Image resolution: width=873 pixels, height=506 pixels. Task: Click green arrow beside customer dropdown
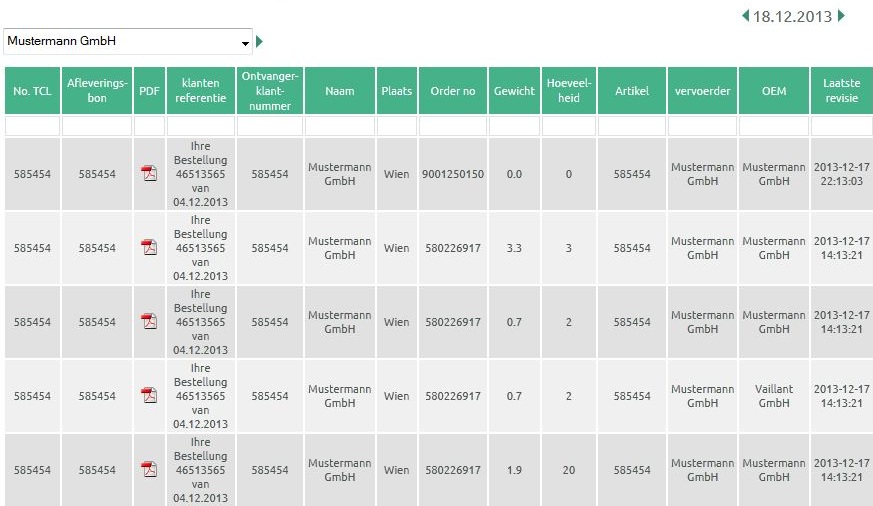(x=260, y=42)
